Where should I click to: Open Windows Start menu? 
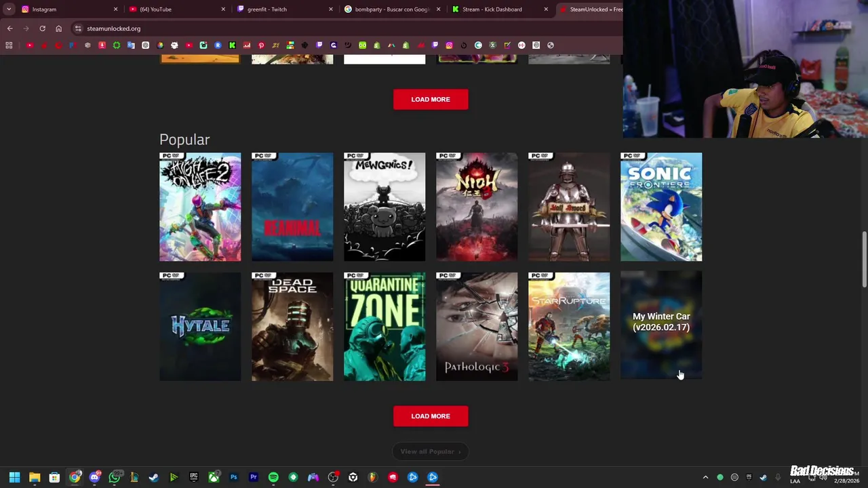[x=14, y=477]
